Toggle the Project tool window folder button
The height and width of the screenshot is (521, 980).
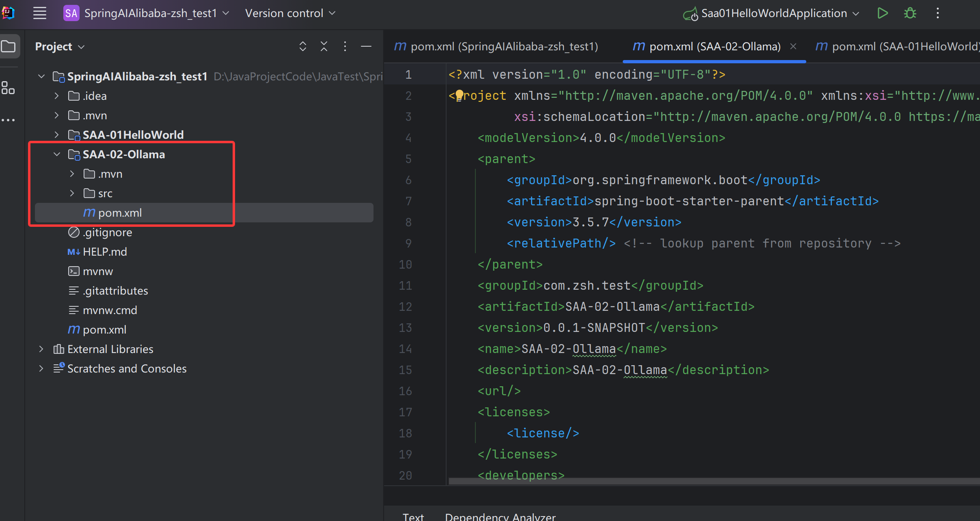[x=9, y=47]
